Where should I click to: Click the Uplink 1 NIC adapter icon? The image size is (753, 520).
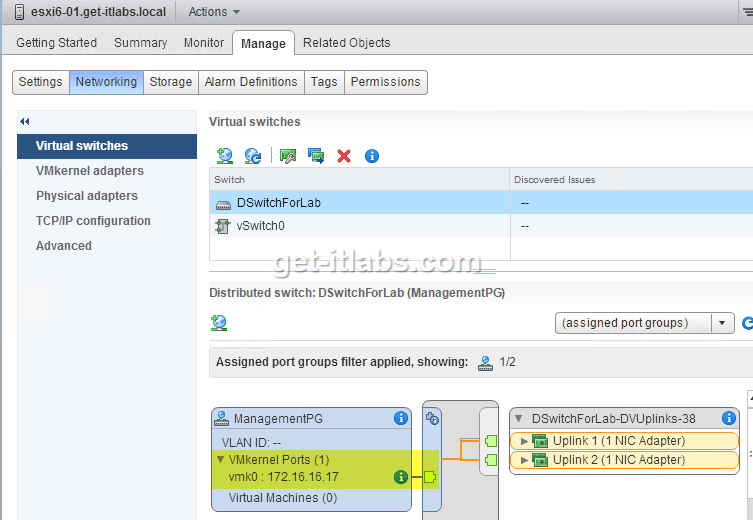click(x=540, y=441)
